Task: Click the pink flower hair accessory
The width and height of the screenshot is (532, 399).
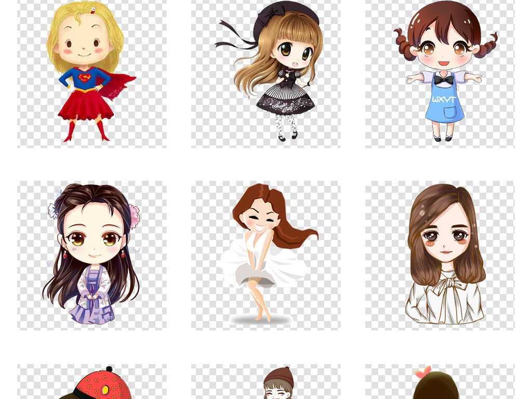Action: 134,216
